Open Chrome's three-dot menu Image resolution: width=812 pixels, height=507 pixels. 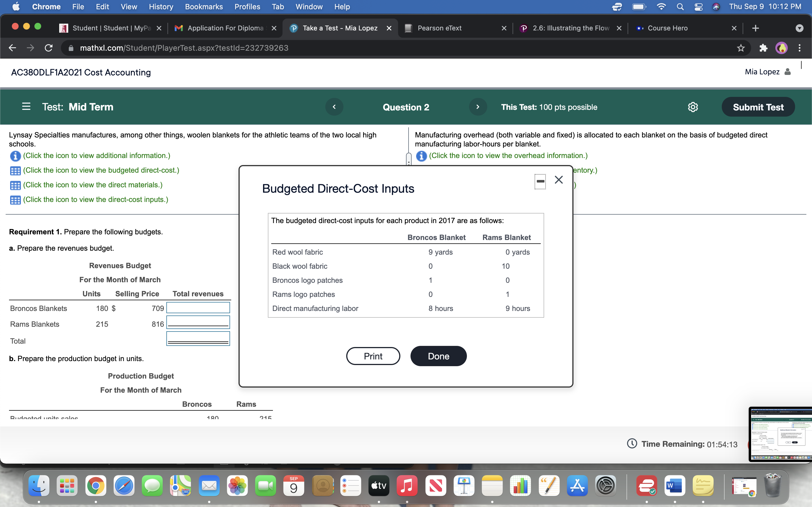pos(800,48)
